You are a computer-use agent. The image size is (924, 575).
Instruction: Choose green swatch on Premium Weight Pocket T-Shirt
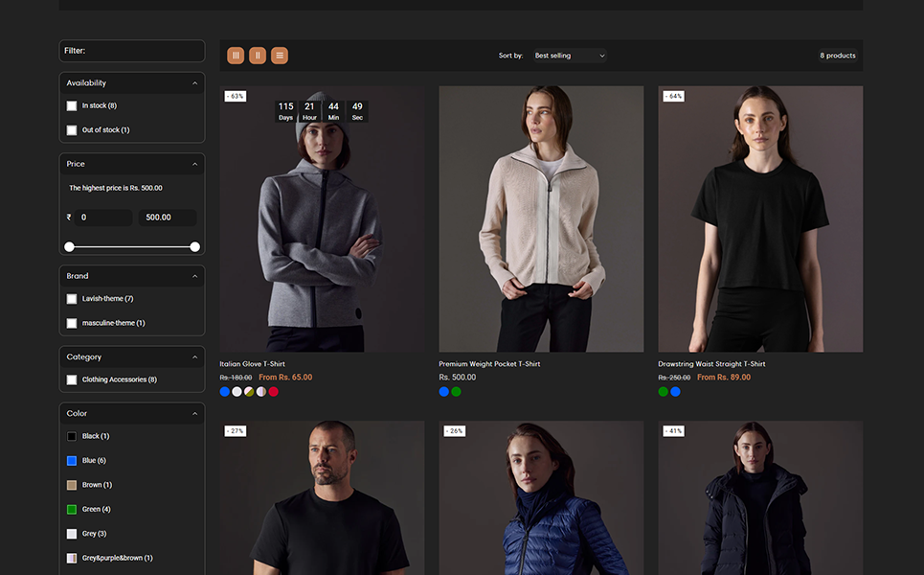pyautogui.click(x=457, y=392)
